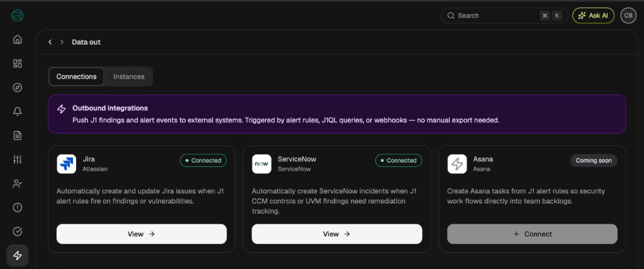Click the ServiceNow Connected status badge

398,161
